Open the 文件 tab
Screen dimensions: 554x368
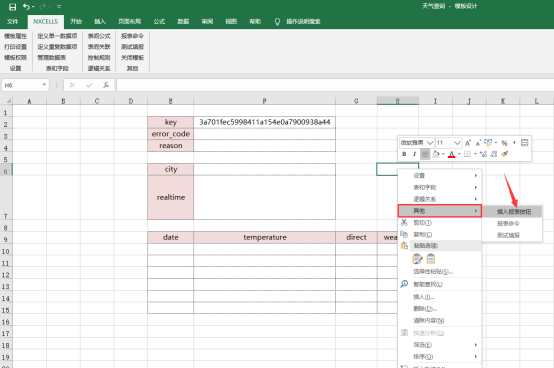coord(12,22)
